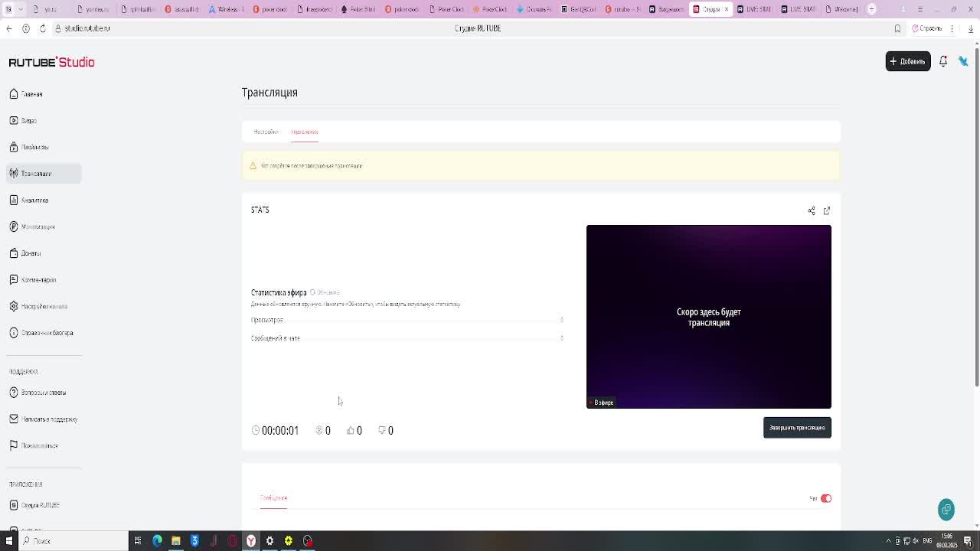
Task: Click the viewers counter
Action: (323, 431)
